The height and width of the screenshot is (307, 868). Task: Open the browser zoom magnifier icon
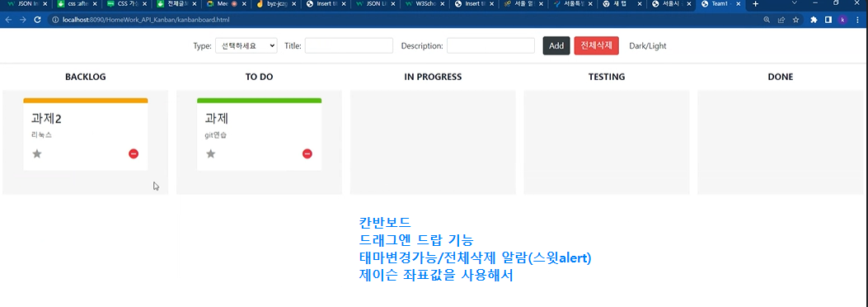coord(767,20)
